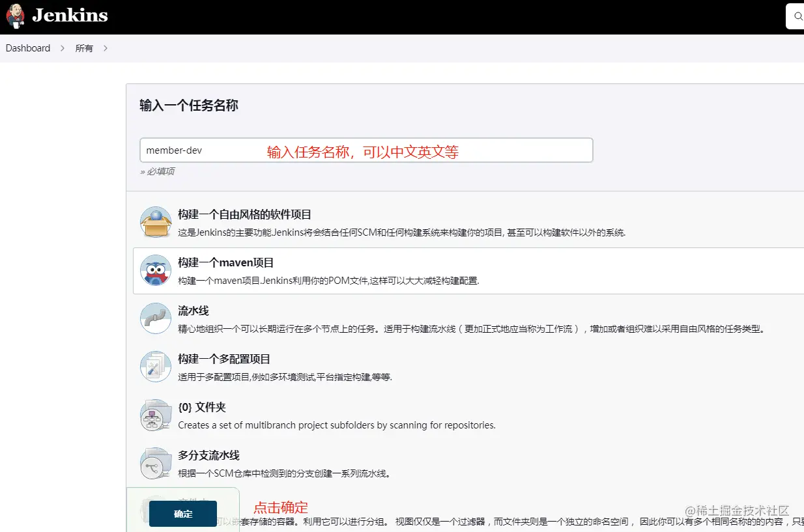Select the pipeline pipe icon
The width and height of the screenshot is (804, 532).
coord(156,318)
